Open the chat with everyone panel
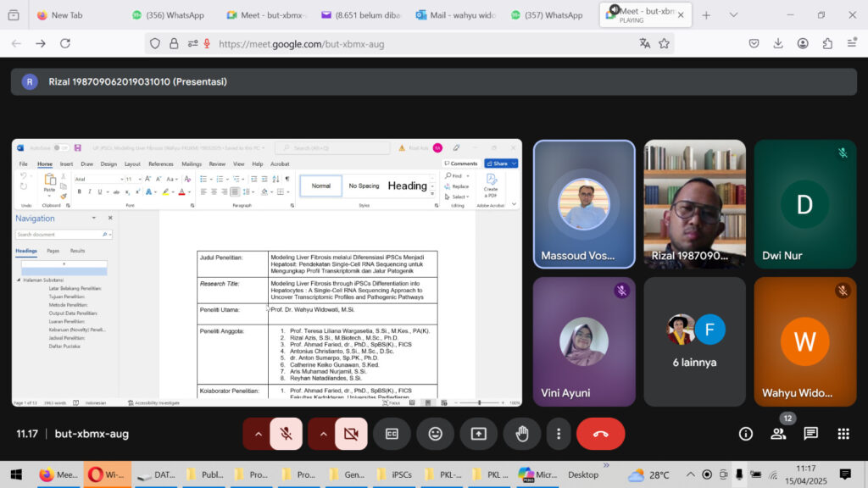 click(x=810, y=434)
